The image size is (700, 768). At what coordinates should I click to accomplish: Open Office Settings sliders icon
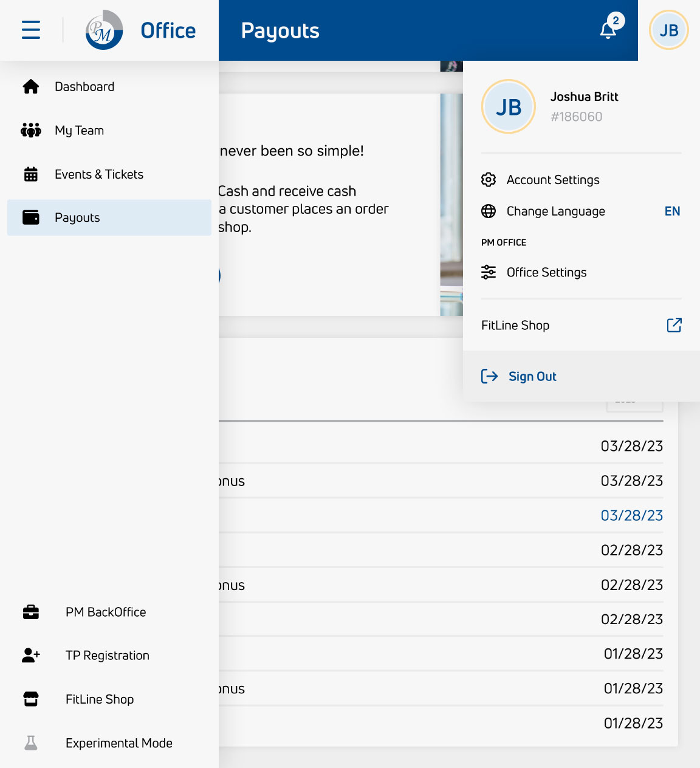coord(489,272)
